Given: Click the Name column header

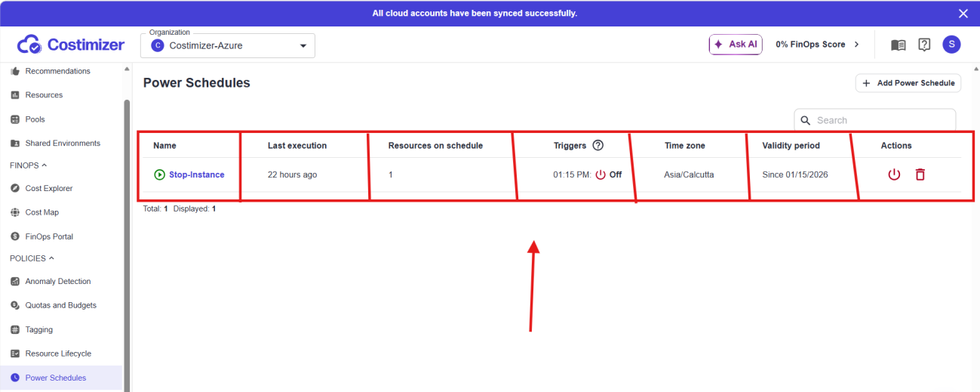Looking at the screenshot, I should pyautogui.click(x=164, y=146).
